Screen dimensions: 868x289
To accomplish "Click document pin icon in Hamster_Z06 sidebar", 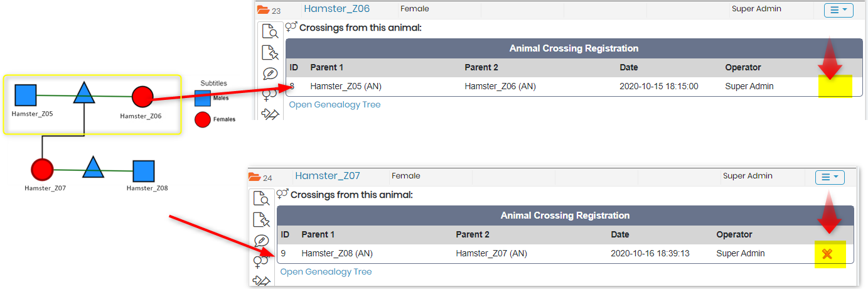I will click(x=270, y=53).
